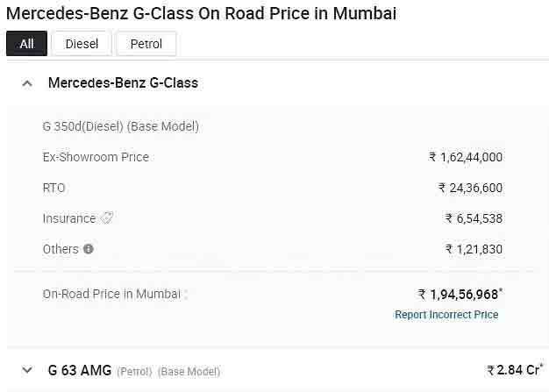Click the Mercedes-Benz G-Class section title

click(x=123, y=83)
